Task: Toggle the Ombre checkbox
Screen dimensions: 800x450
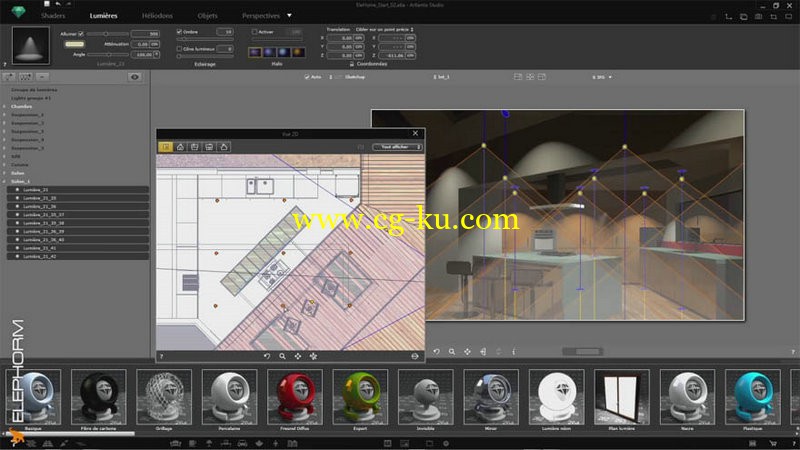Action: click(179, 32)
